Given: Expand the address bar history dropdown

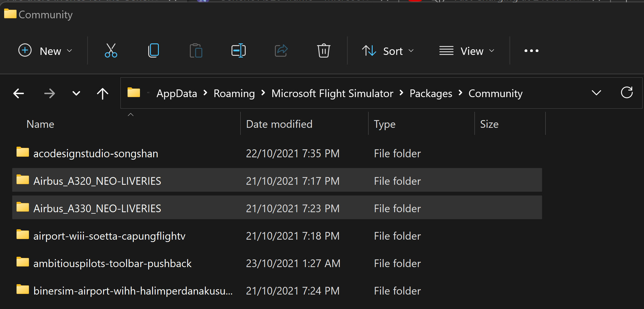Looking at the screenshot, I should coord(596,93).
